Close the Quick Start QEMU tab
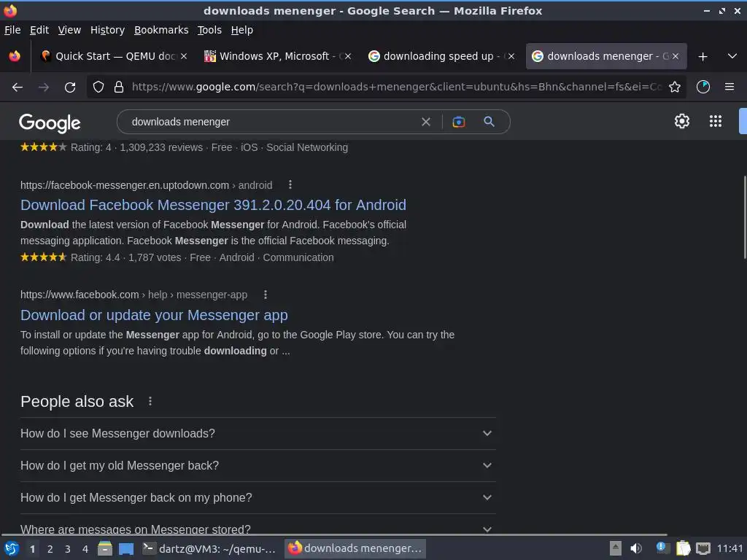 point(184,56)
